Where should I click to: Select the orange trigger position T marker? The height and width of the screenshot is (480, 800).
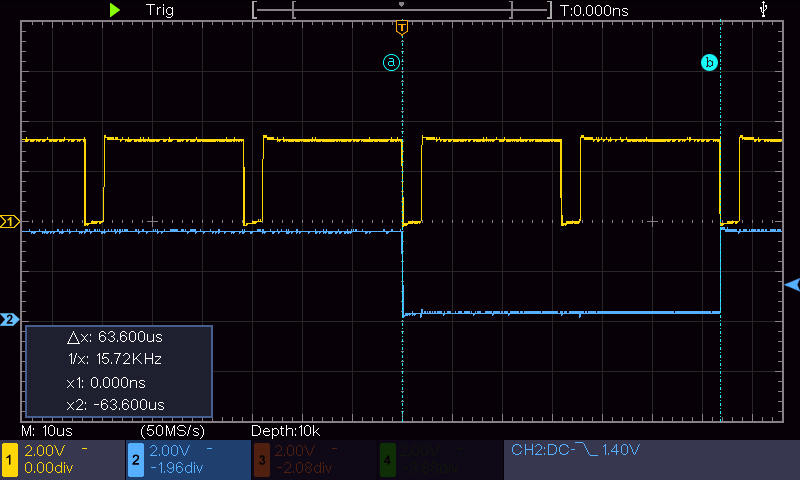(402, 27)
